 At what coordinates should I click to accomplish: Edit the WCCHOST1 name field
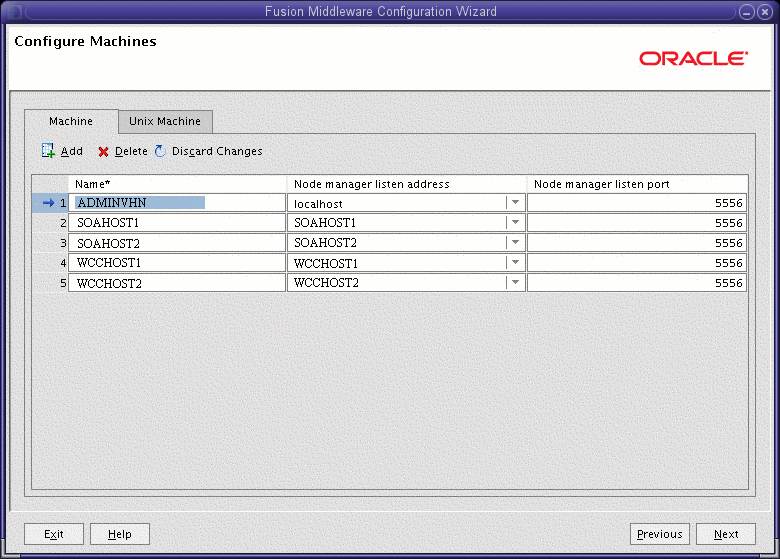pyautogui.click(x=177, y=263)
